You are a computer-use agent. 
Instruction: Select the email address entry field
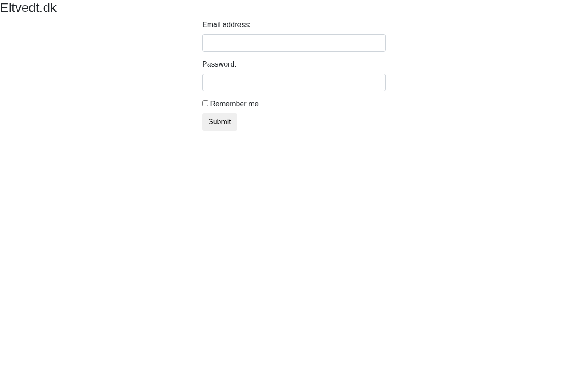(x=294, y=43)
